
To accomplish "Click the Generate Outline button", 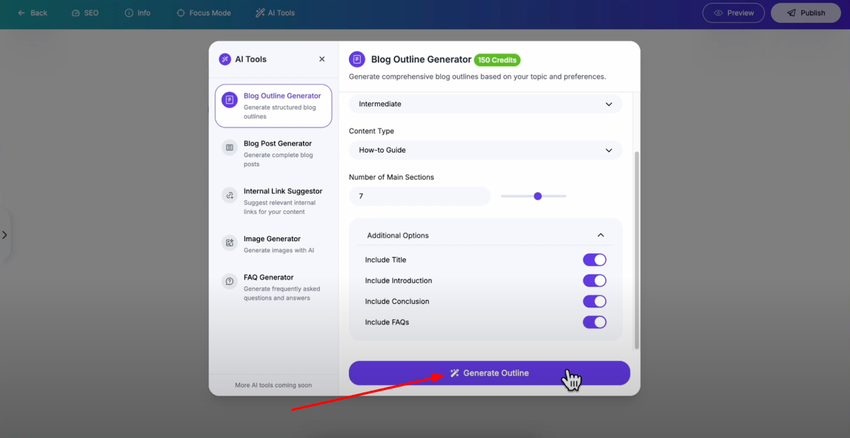I will 489,373.
